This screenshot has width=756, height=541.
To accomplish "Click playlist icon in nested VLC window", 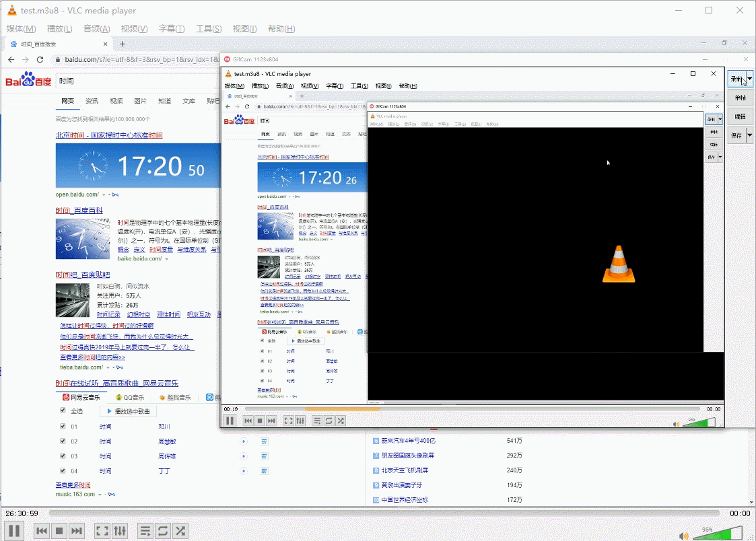I will tap(317, 421).
